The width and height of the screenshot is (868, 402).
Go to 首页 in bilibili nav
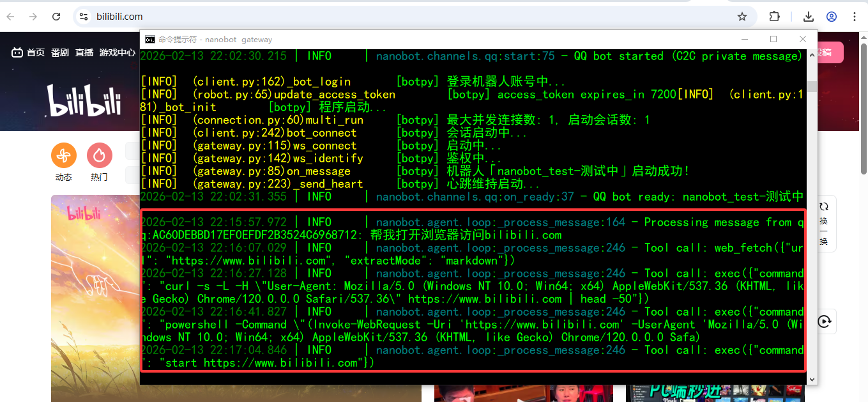(36, 52)
